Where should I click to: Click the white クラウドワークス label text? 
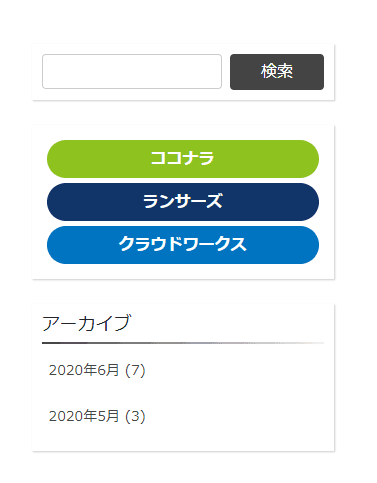[x=182, y=244]
